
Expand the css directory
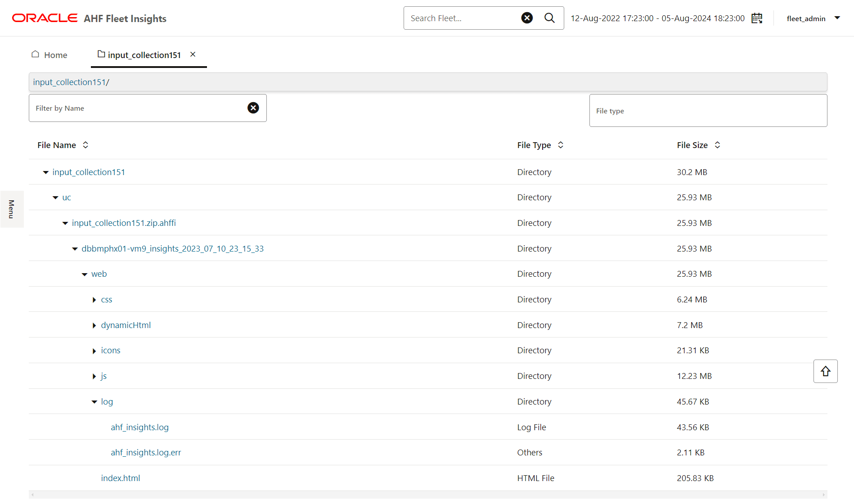point(94,300)
